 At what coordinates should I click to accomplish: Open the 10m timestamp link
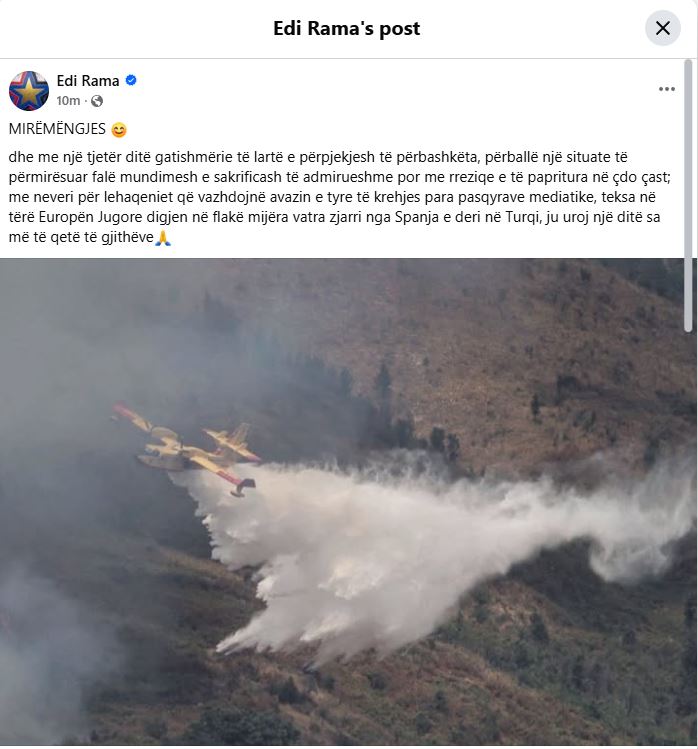[x=68, y=101]
